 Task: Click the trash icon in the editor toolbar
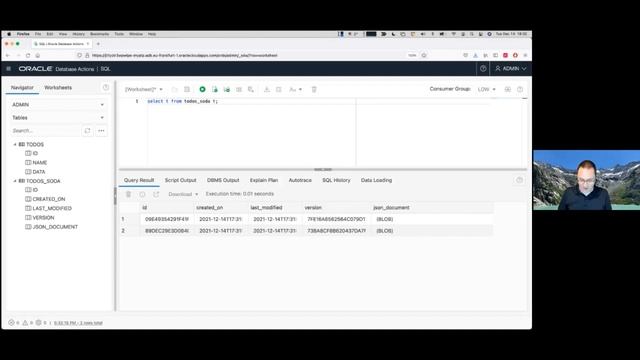point(314,89)
